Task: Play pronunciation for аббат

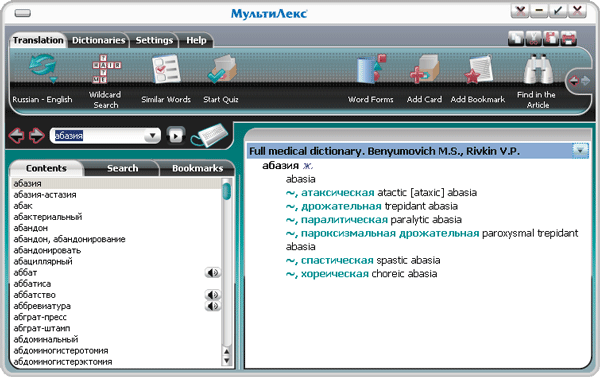Action: coord(212,273)
